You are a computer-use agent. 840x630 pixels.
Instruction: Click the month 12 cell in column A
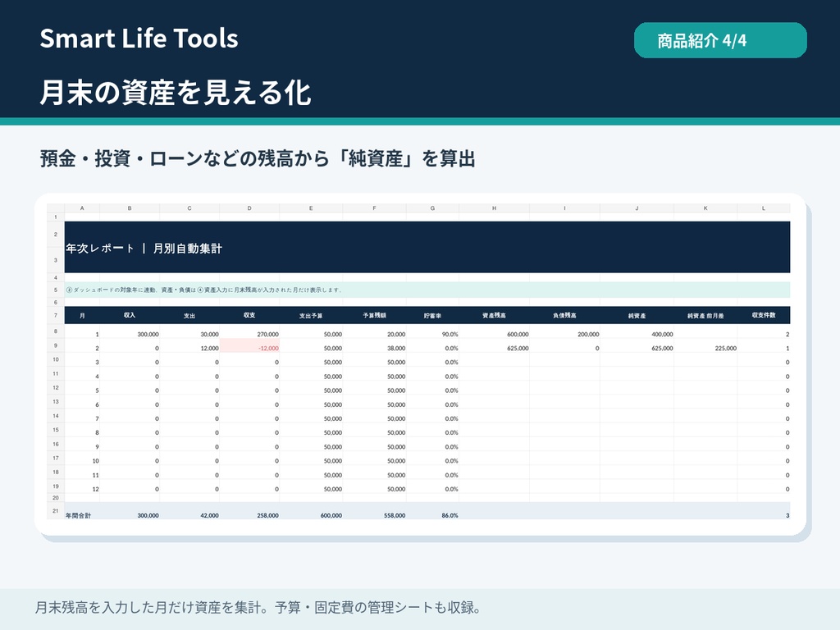(82, 487)
